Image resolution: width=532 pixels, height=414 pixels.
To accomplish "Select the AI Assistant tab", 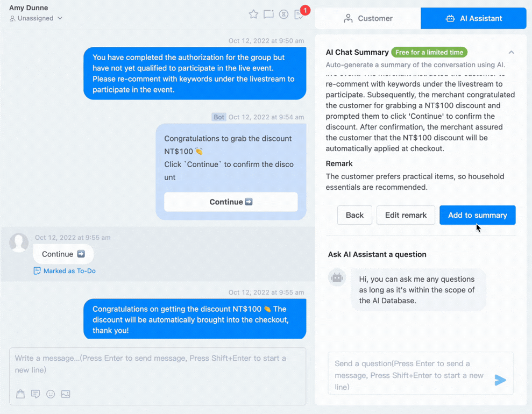I will pyautogui.click(x=474, y=18).
